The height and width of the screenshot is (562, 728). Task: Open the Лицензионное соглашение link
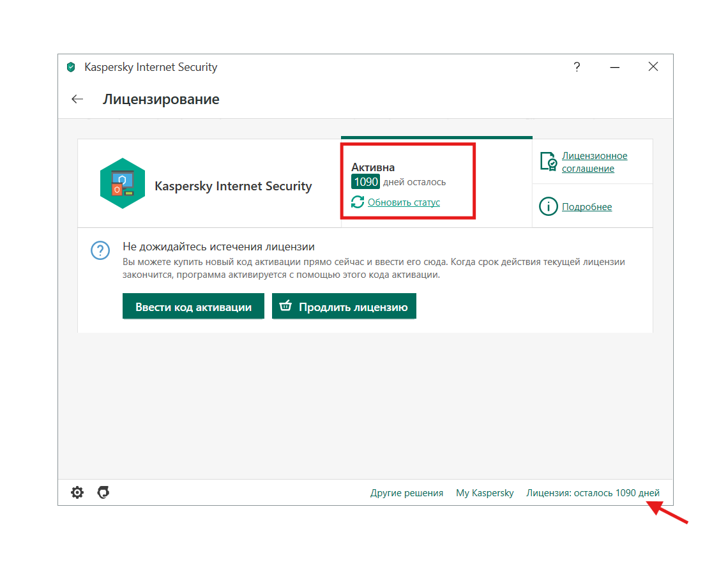click(x=594, y=162)
